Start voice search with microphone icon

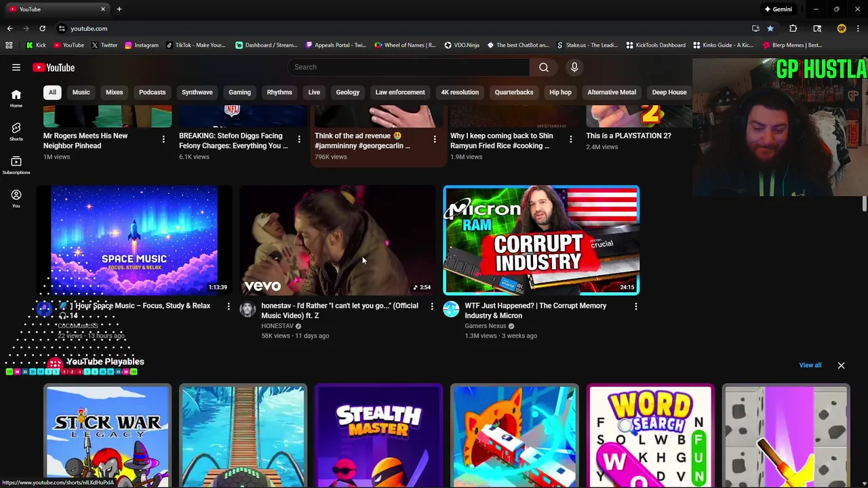point(574,67)
